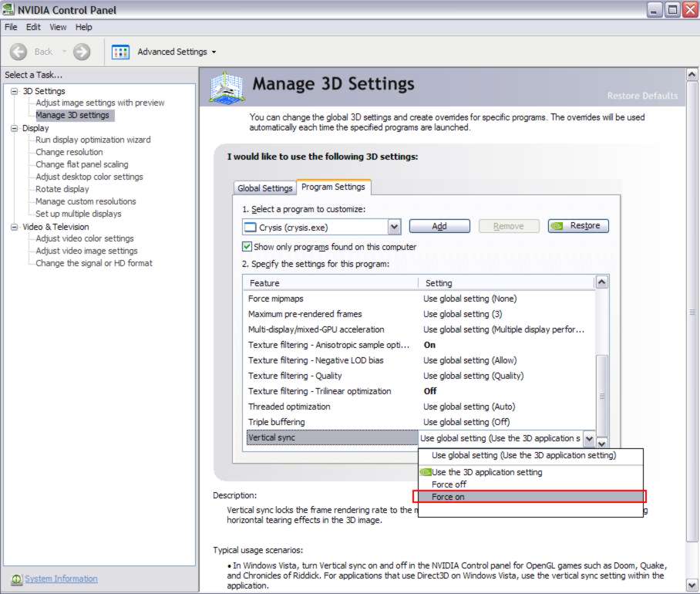Click the System Information icon
Screen dimensions: 700x594
pos(16,579)
